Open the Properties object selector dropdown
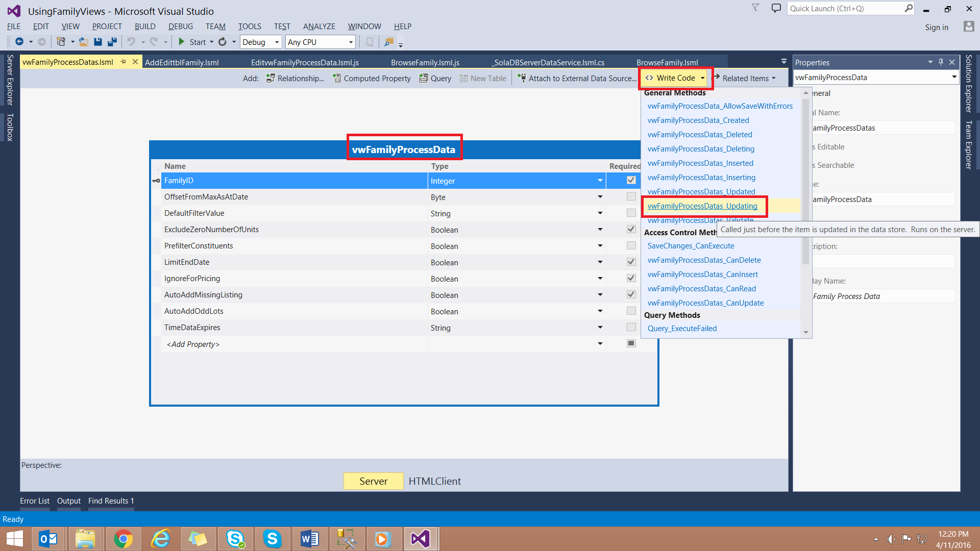The height and width of the screenshot is (551, 980). click(x=954, y=78)
